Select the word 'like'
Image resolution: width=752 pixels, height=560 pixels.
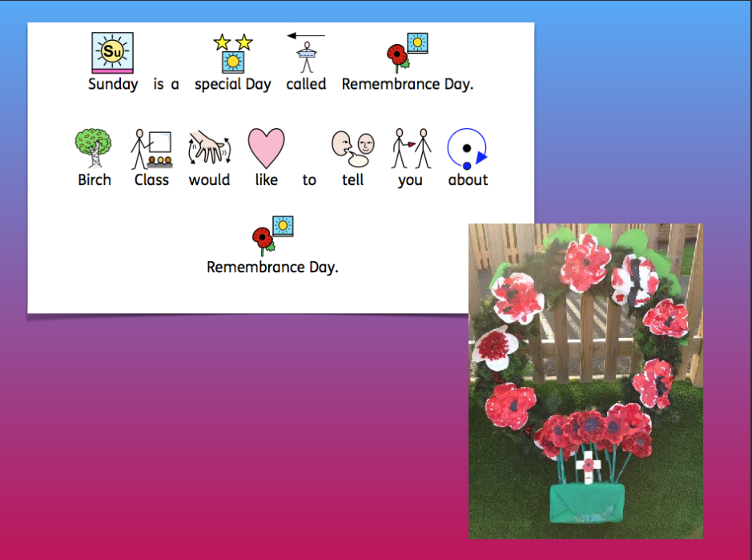(266, 180)
